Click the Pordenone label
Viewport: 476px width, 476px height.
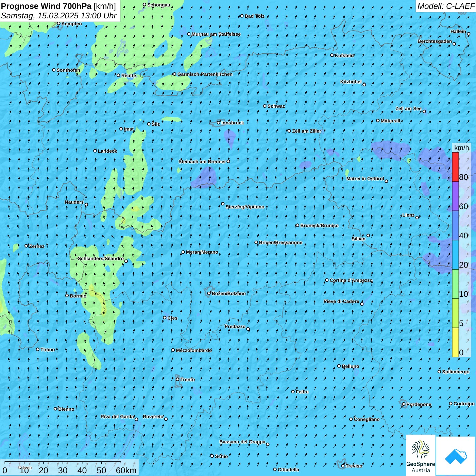tap(419, 404)
